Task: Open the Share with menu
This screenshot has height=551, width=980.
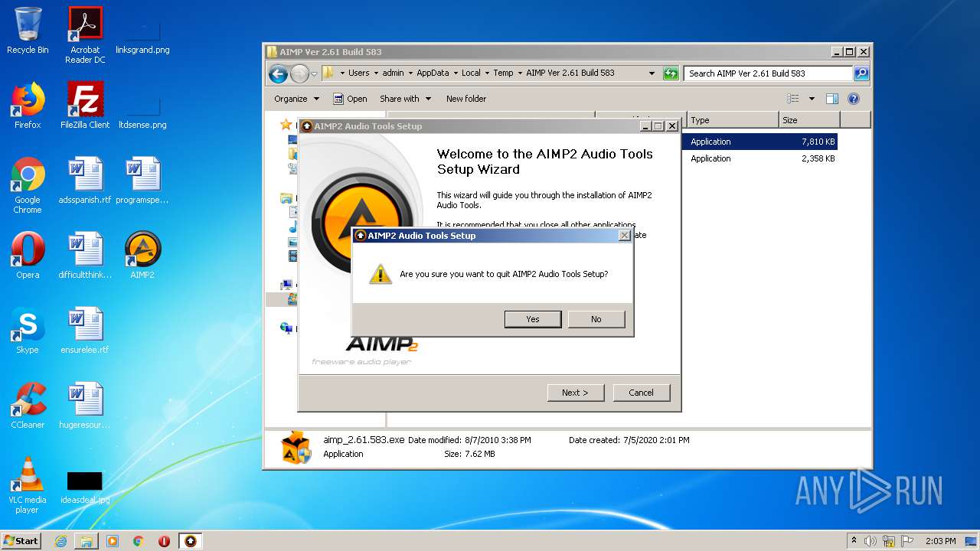Action: (406, 99)
